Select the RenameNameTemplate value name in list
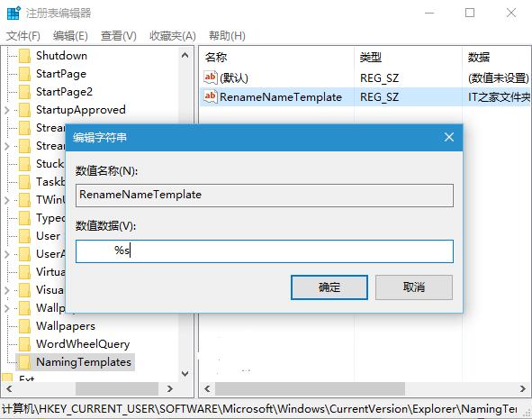The width and height of the screenshot is (532, 419). click(281, 97)
